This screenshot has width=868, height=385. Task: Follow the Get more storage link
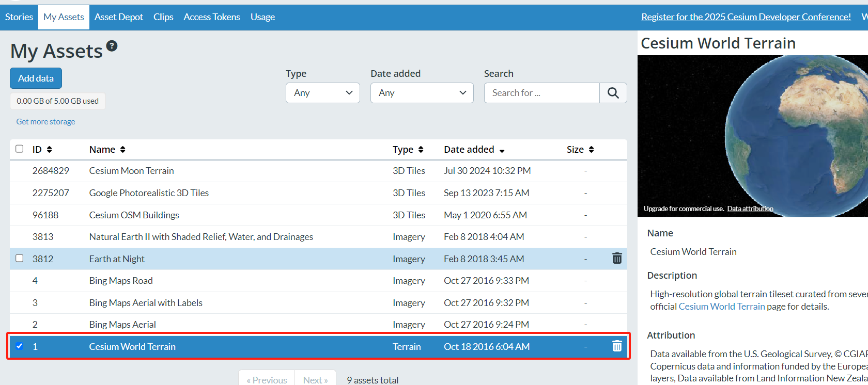45,122
